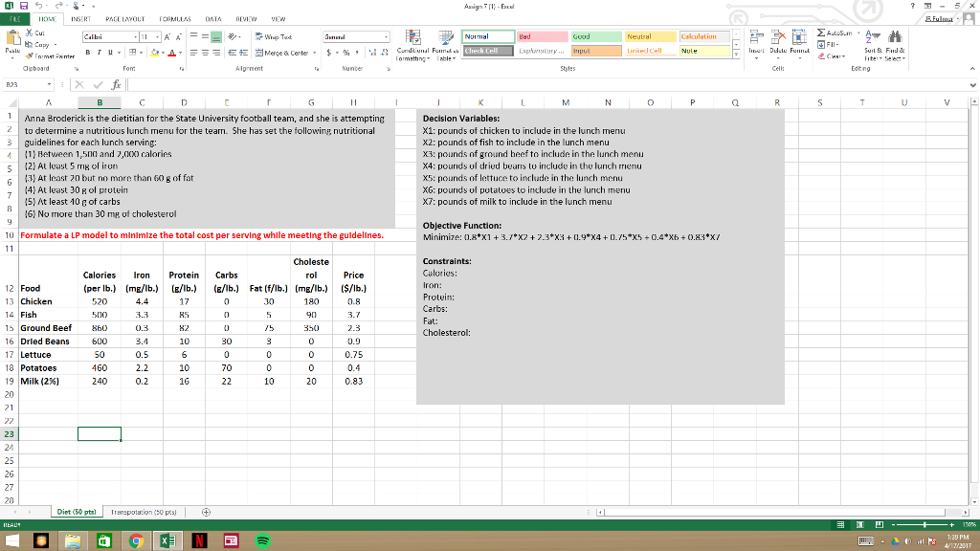Screen dimensions: 980x551
Task: Switch to the Transportation (50 pts) sheet
Action: coord(141,512)
